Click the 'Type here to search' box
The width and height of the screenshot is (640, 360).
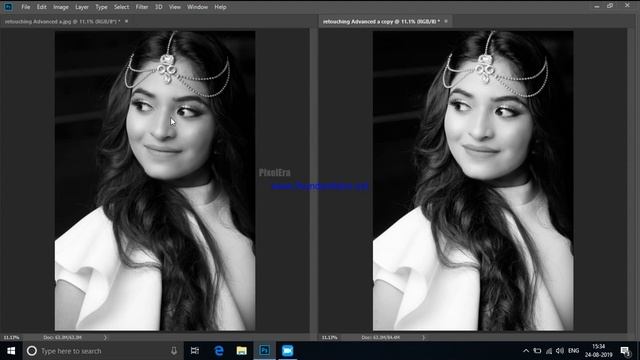pyautogui.click(x=103, y=351)
